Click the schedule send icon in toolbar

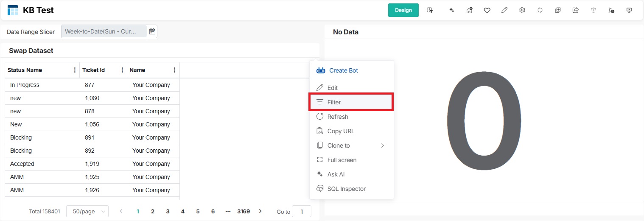[x=611, y=10]
